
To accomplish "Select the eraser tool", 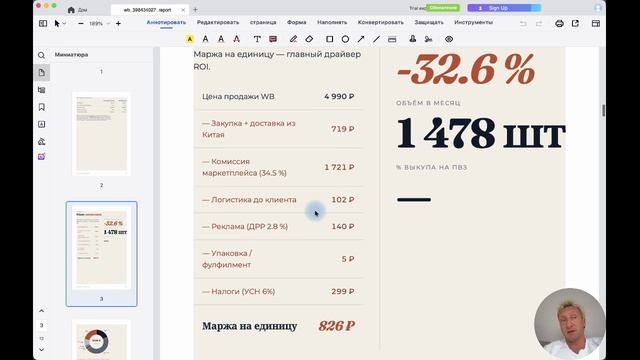I will (x=309, y=39).
